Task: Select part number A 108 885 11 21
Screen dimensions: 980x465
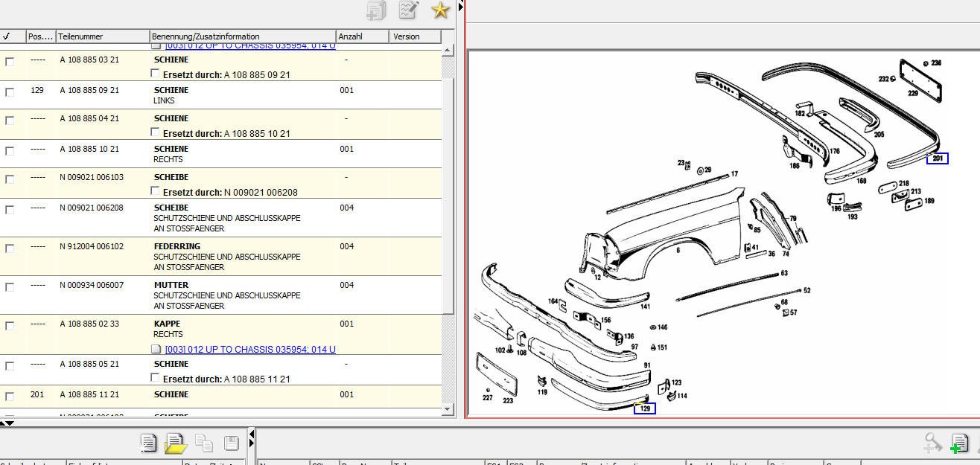Action: (x=89, y=394)
